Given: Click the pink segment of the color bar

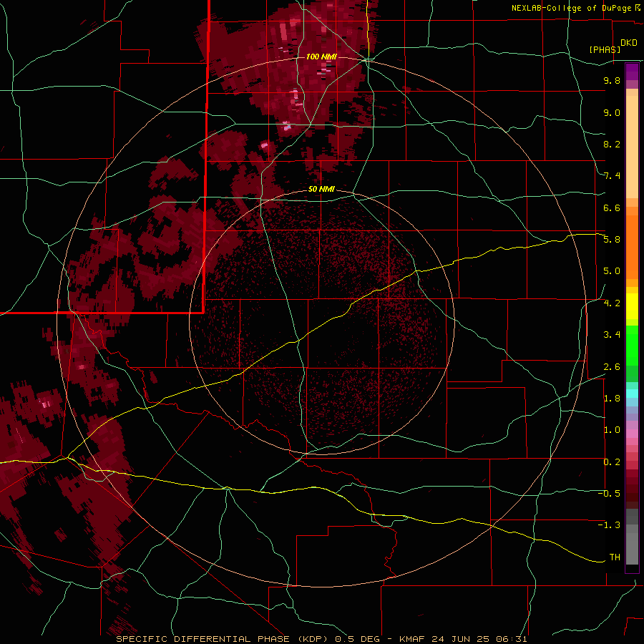Looking at the screenshot, I should 632,434.
